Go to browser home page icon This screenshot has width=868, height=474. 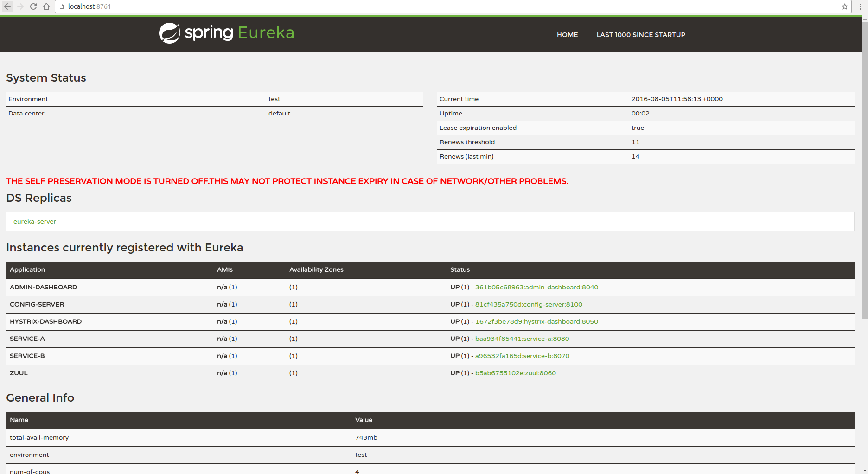[46, 6]
